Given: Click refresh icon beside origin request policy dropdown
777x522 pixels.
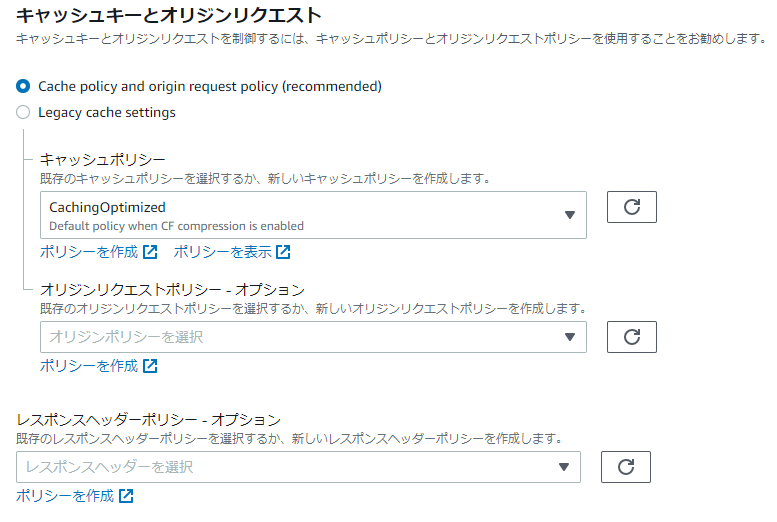Looking at the screenshot, I should tap(632, 337).
